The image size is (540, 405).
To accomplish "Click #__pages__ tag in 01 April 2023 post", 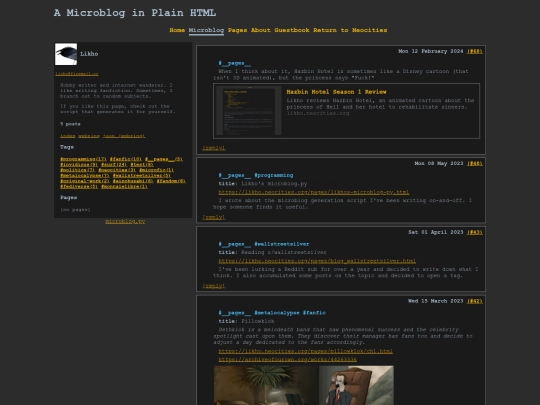I will (x=235, y=245).
